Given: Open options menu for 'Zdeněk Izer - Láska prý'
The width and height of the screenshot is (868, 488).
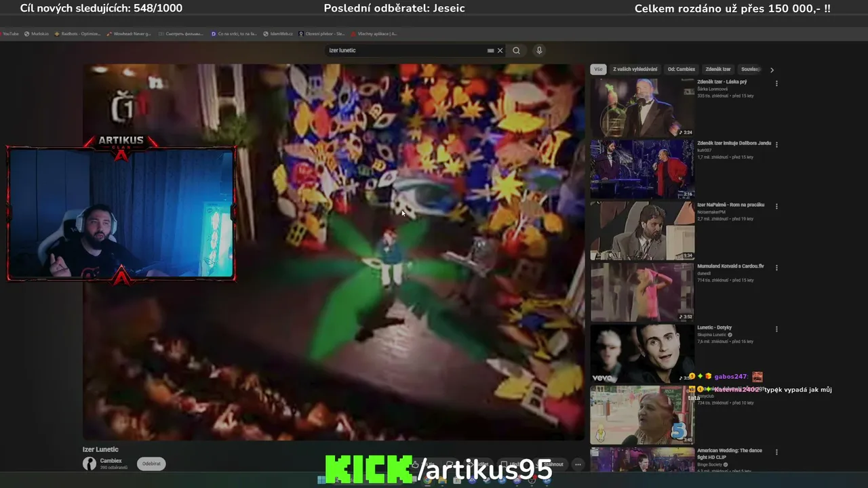Looking at the screenshot, I should (776, 83).
